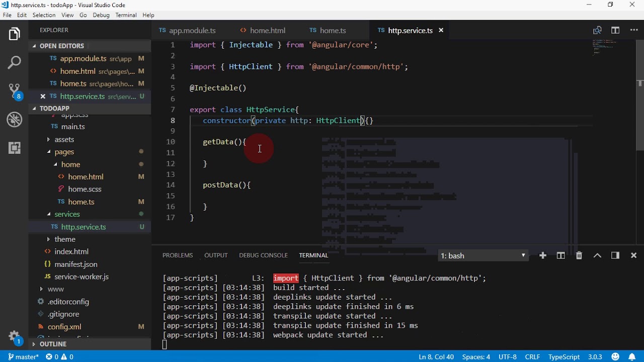The image size is (644, 362).
Task: Close http.service.ts in Open Editors list
Action: click(x=43, y=97)
